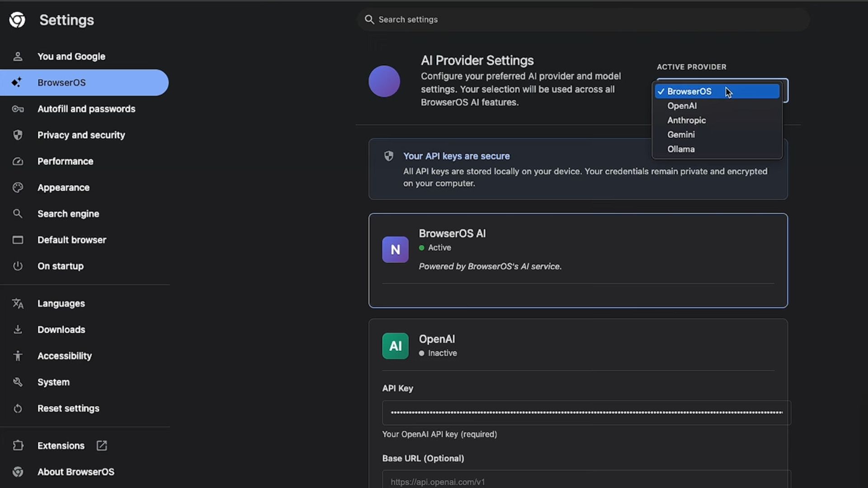Viewport: 868px width, 488px height.
Task: Click the external link icon beside Extensions
Action: (x=102, y=446)
